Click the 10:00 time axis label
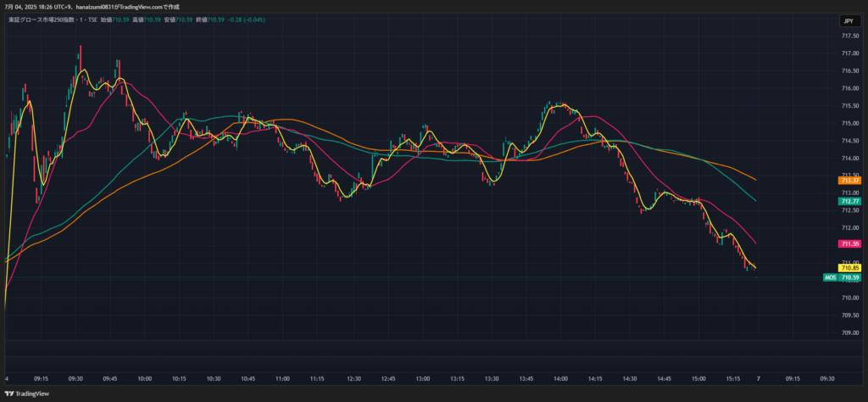868x402 pixels. [x=144, y=379]
